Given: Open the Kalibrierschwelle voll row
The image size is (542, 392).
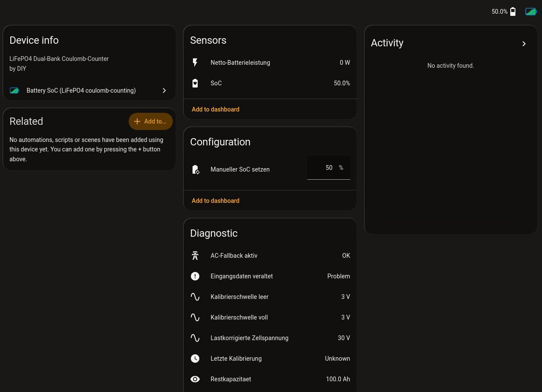Looking at the screenshot, I should [270, 317].
